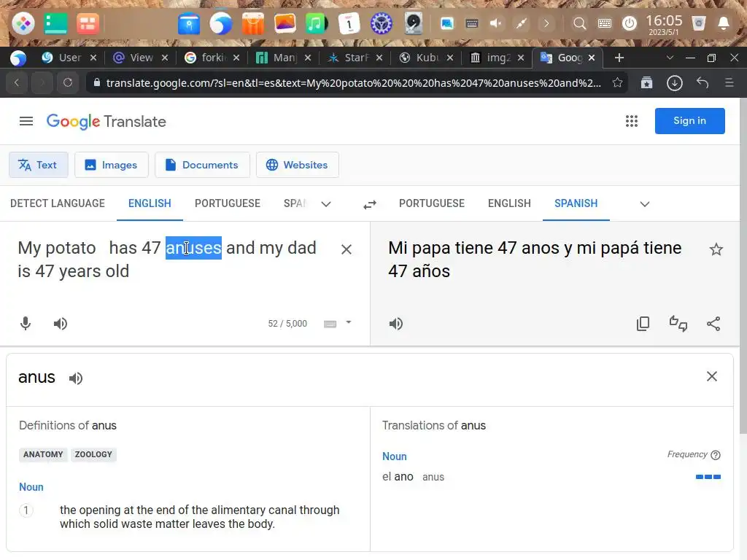
Task: Click the el ano translation
Action: pyautogui.click(x=398, y=477)
